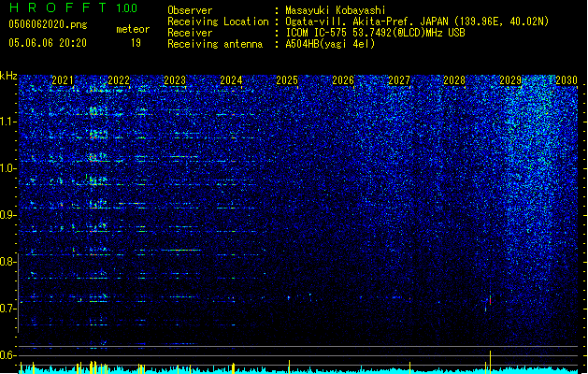Image resolution: width=588 pixels, height=374 pixels.
Task: Select the Ogata-vill. Akita-Pref. JAPAN location text
Action: [417, 22]
